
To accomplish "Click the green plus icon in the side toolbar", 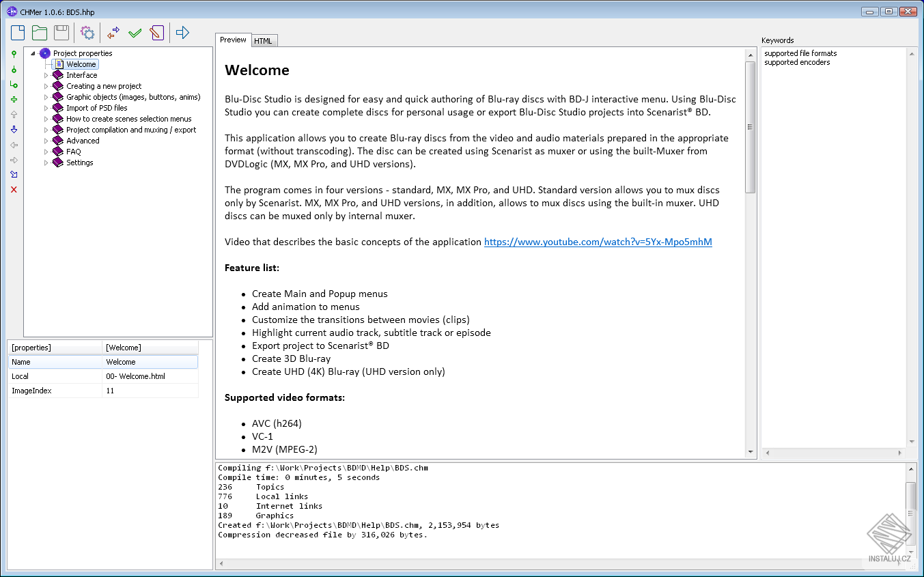I will point(14,100).
